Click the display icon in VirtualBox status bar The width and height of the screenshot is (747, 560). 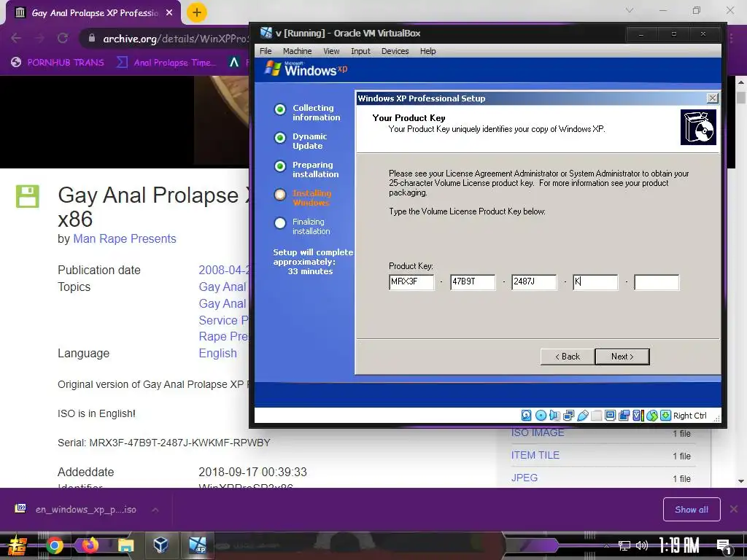(611, 416)
